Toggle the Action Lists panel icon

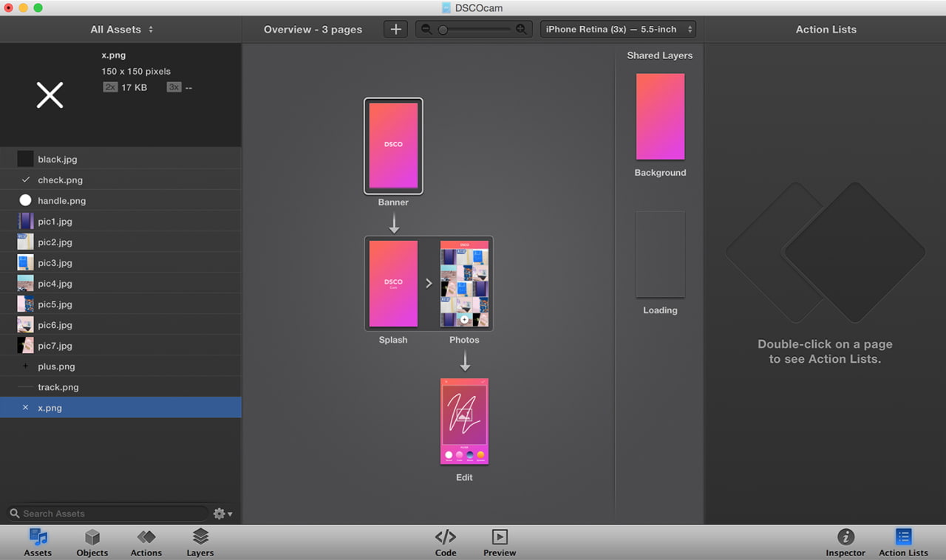coord(903,538)
